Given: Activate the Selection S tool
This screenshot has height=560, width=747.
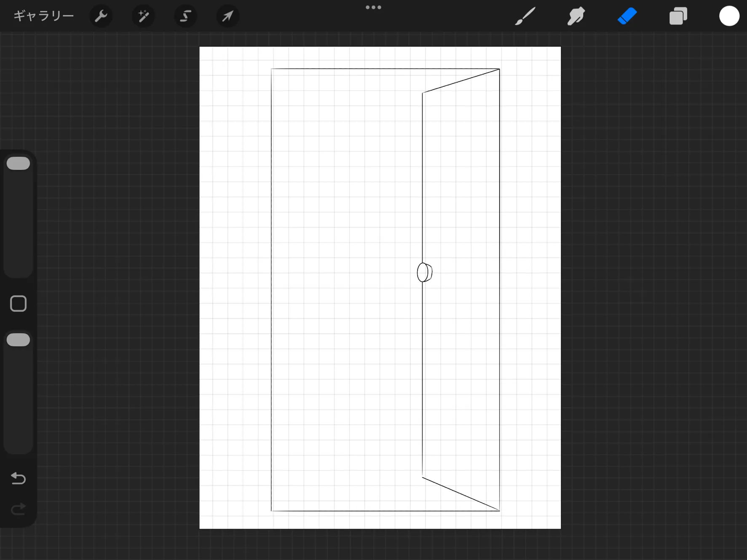Looking at the screenshot, I should point(185,16).
